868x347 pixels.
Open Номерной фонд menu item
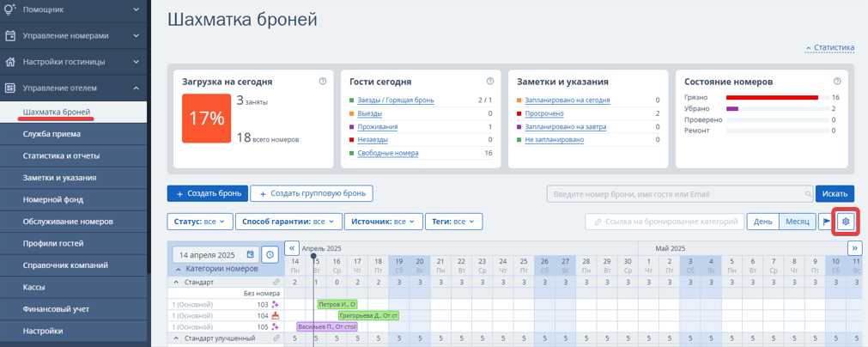click(73, 200)
